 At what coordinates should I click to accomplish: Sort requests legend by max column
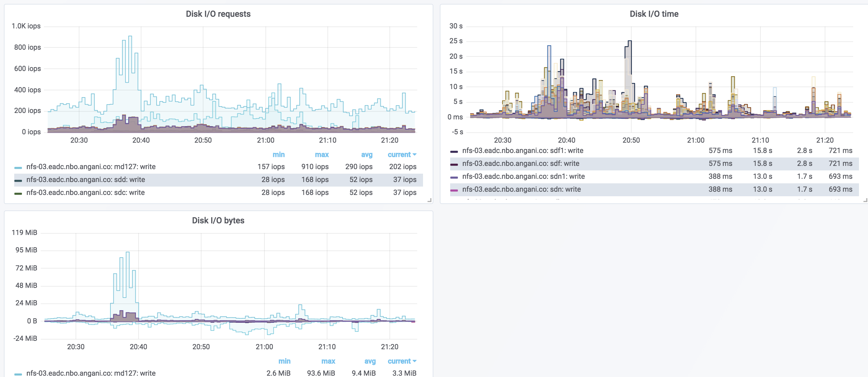tap(321, 155)
